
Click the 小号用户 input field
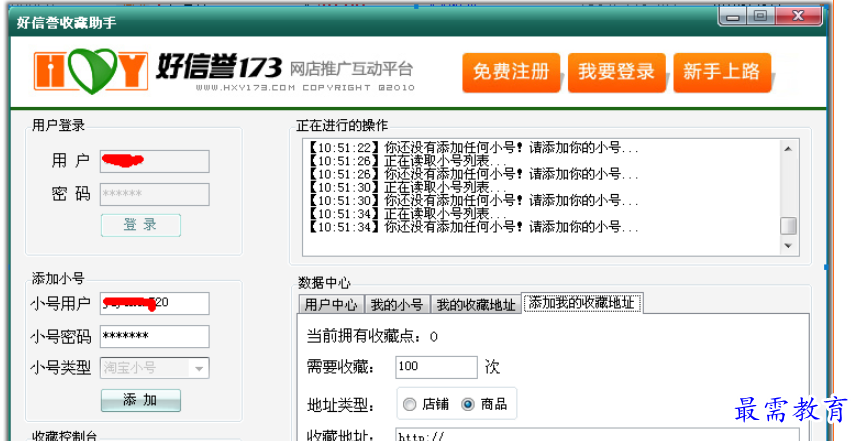[x=154, y=303]
